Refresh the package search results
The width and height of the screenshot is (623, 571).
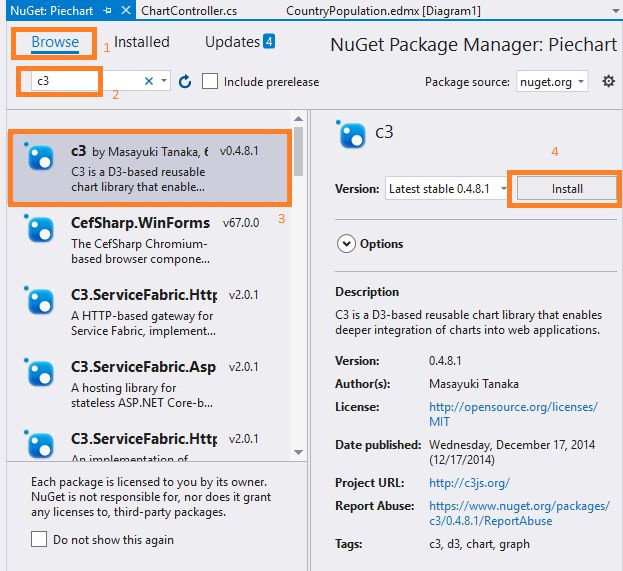[185, 81]
